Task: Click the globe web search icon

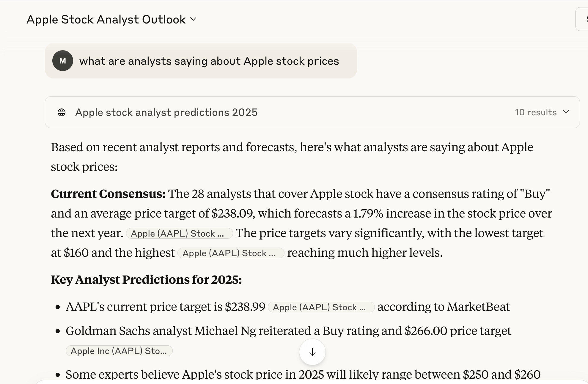Action: tap(62, 112)
